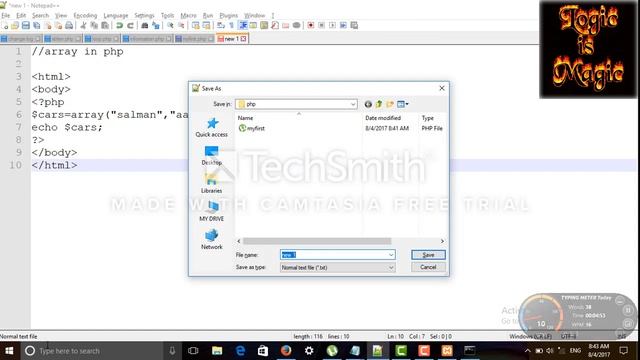640x360 pixels.
Task: Sort by the Type column header
Action: point(428,118)
